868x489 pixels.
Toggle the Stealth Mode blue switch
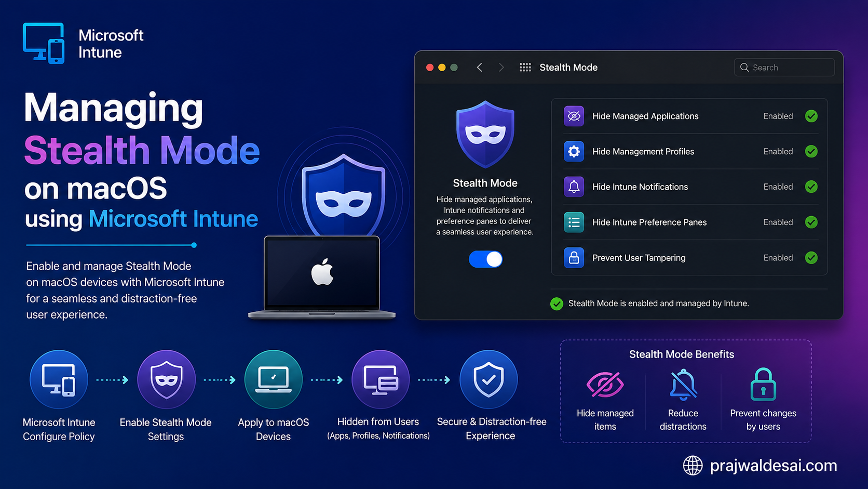coord(485,259)
